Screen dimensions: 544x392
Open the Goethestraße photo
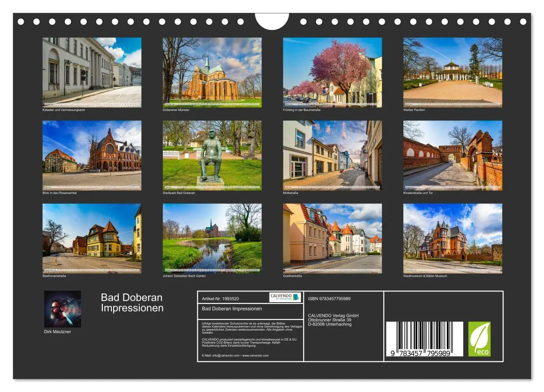(332, 238)
